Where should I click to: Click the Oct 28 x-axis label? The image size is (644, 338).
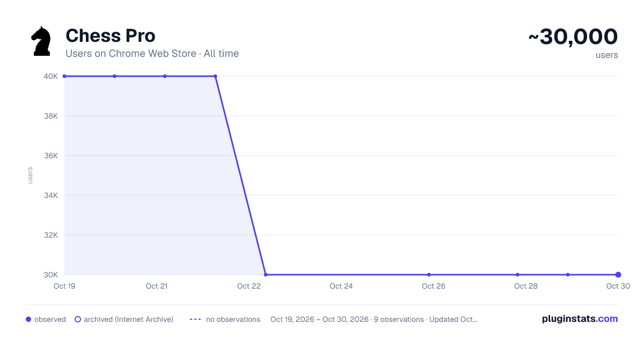[x=526, y=286]
